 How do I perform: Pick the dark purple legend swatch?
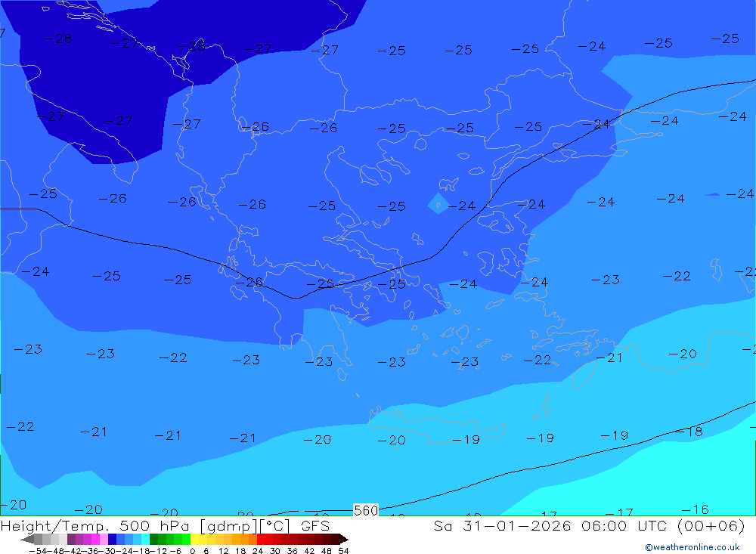[x=71, y=539]
